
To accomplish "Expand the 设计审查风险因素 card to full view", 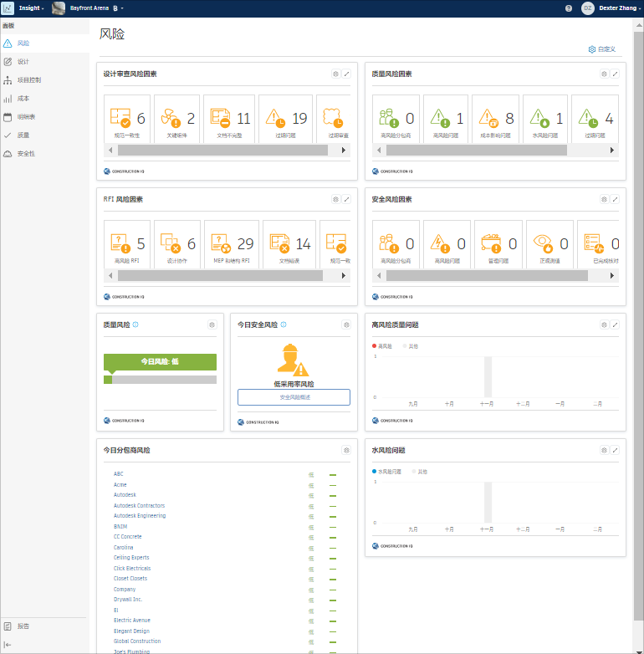I will 346,74.
